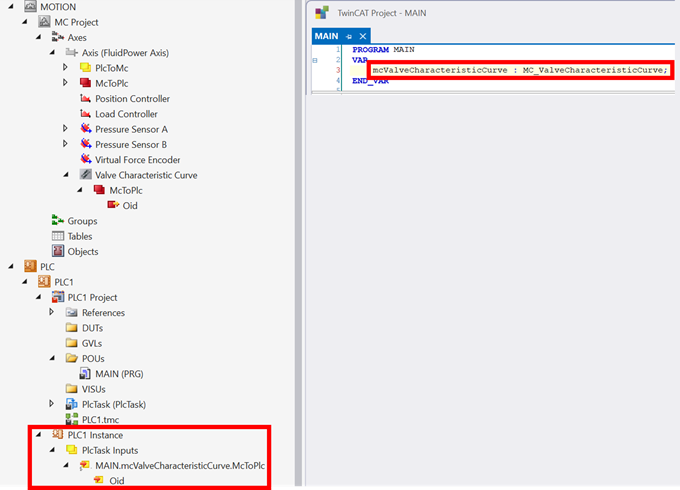
Task: Click the END_VAR code line
Action: [370, 81]
